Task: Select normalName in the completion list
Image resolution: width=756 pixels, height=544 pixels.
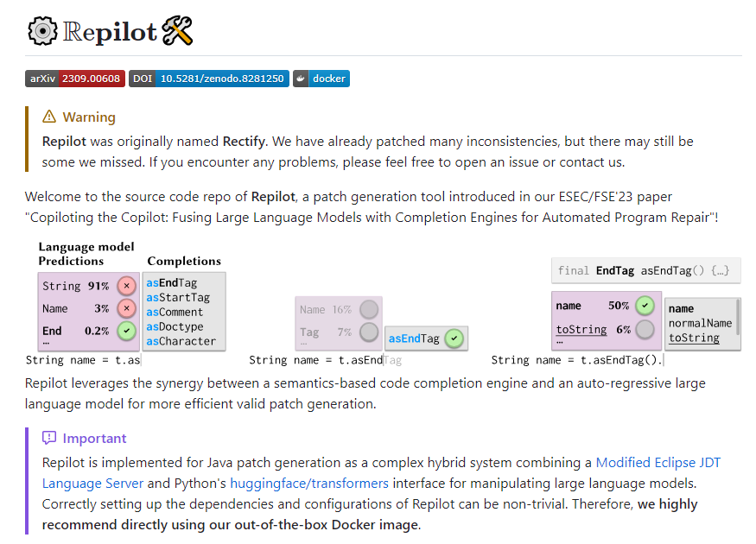Action: click(700, 323)
